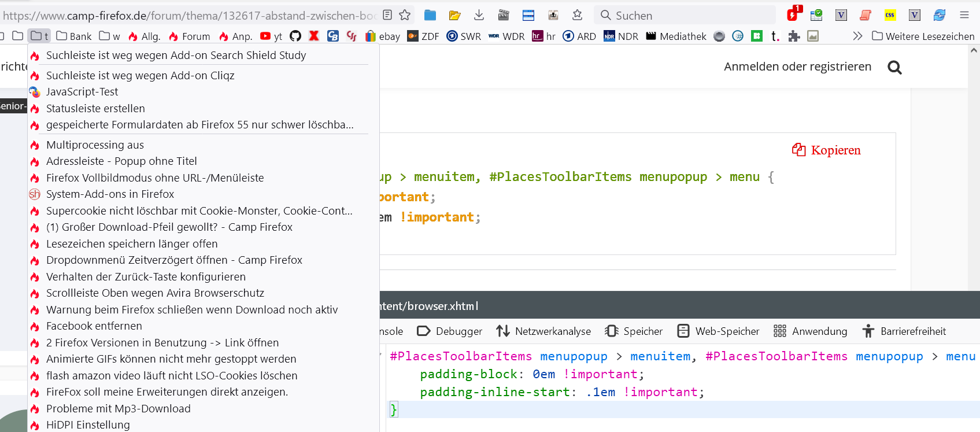Click the yellow CSS extension icon

tap(890, 15)
